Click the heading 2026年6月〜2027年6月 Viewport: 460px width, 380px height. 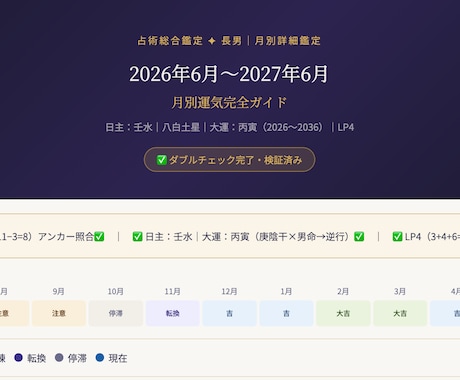[x=229, y=74]
